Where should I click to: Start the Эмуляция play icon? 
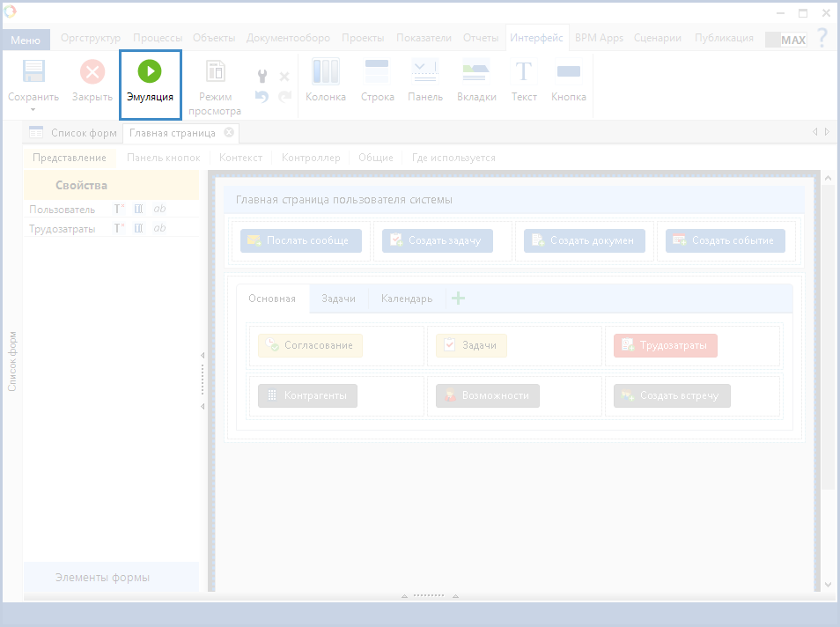click(150, 72)
